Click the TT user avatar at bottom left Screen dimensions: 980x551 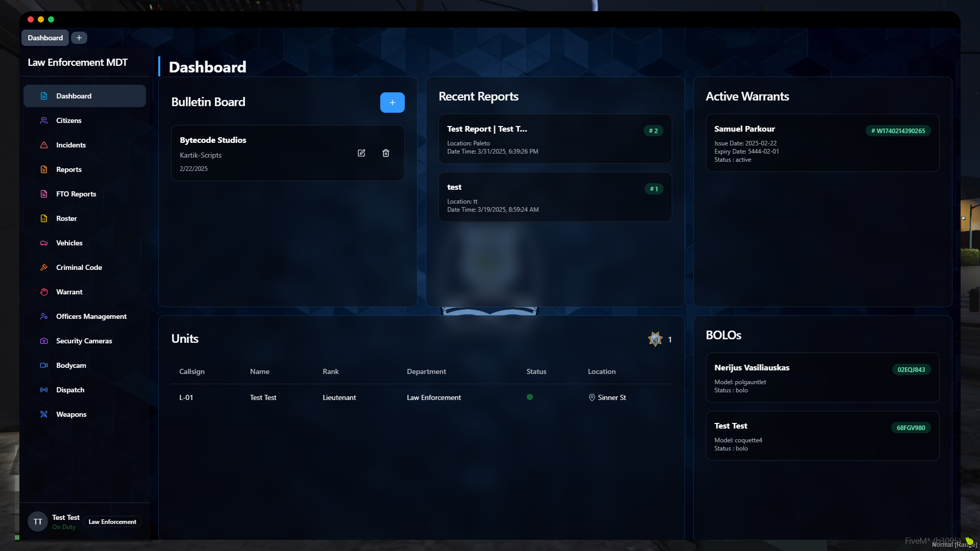[x=37, y=521]
